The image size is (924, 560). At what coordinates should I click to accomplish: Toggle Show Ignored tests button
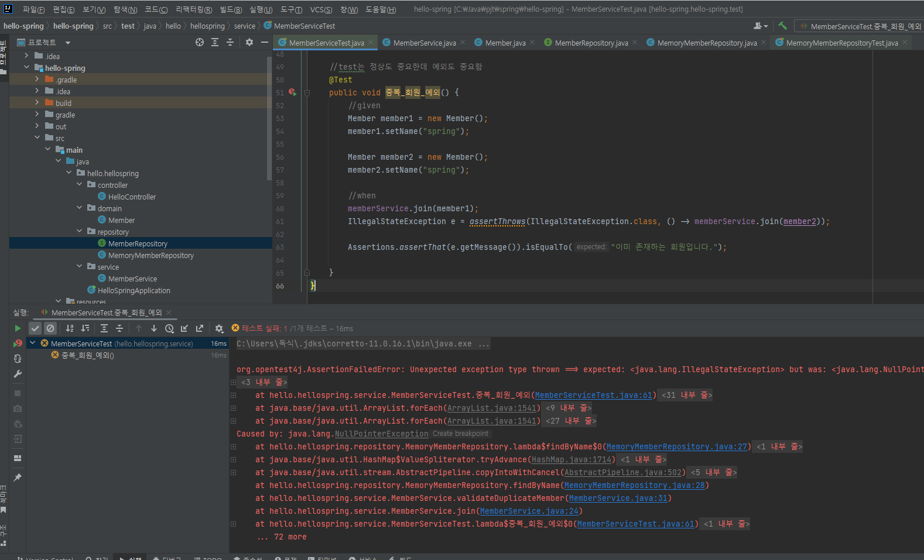pos(50,328)
